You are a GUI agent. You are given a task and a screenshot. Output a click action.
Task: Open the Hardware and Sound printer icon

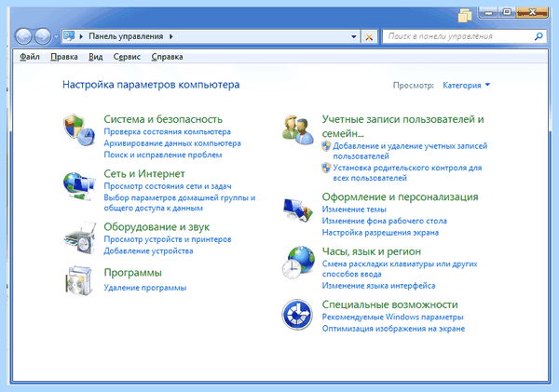click(80, 237)
